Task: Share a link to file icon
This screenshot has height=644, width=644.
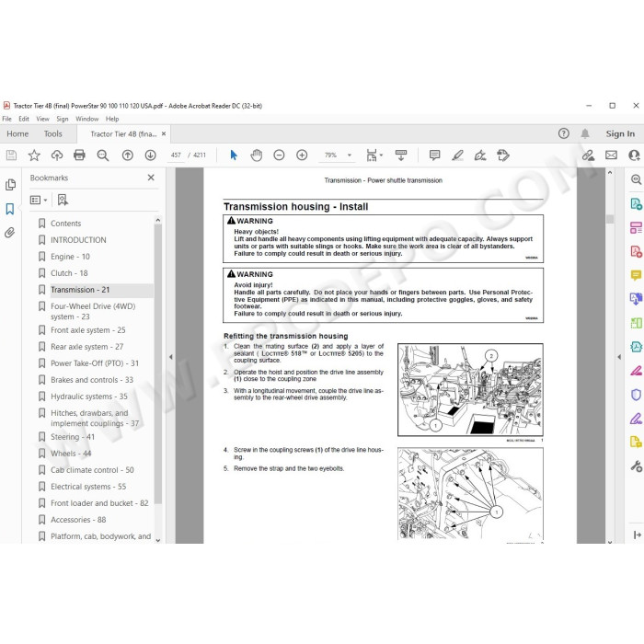Action: point(588,155)
